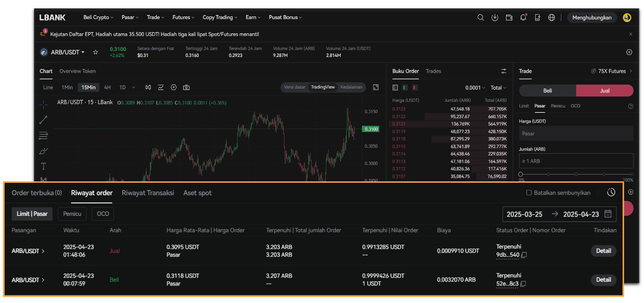Show bids-only order book view
This screenshot has width=644, height=303.
[405, 88]
